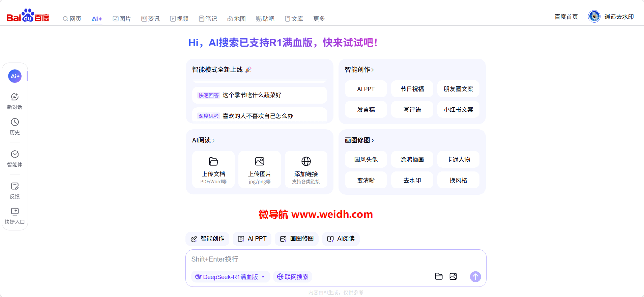The width and height of the screenshot is (644, 297).
Task: Click 上传文档 upload document card
Action: click(x=213, y=169)
